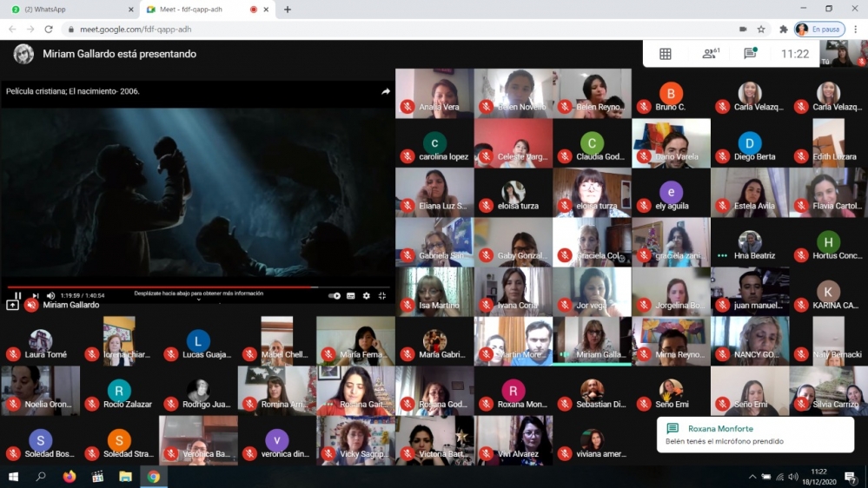Screen dimensions: 868x488
Task: Select Jor vega's video tile
Action: tap(592, 292)
